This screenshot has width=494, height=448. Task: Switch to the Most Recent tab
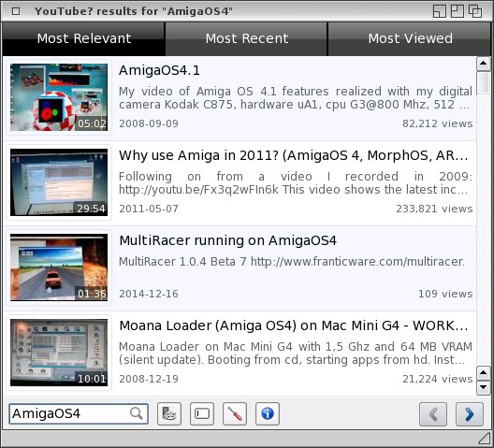[x=247, y=38]
